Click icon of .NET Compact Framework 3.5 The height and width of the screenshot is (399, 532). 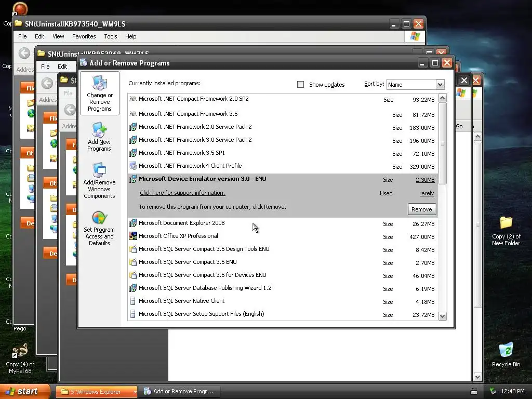click(132, 114)
